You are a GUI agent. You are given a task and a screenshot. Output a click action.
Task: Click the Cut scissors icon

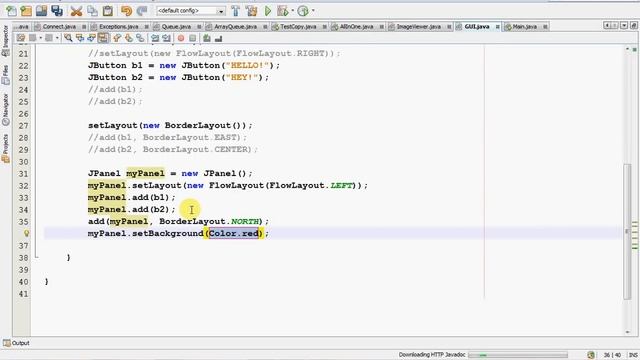tap(76, 11)
